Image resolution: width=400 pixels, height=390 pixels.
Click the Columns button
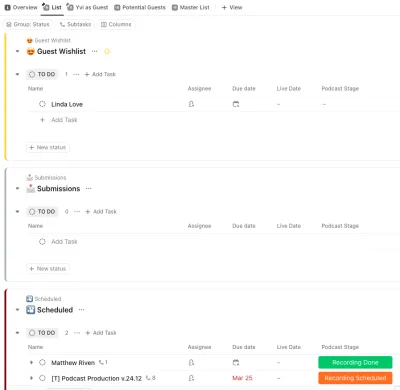(x=116, y=24)
